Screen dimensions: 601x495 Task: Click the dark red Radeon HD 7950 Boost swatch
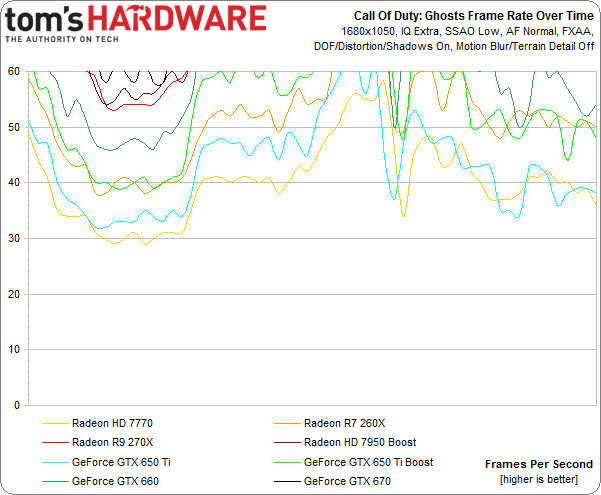point(287,442)
